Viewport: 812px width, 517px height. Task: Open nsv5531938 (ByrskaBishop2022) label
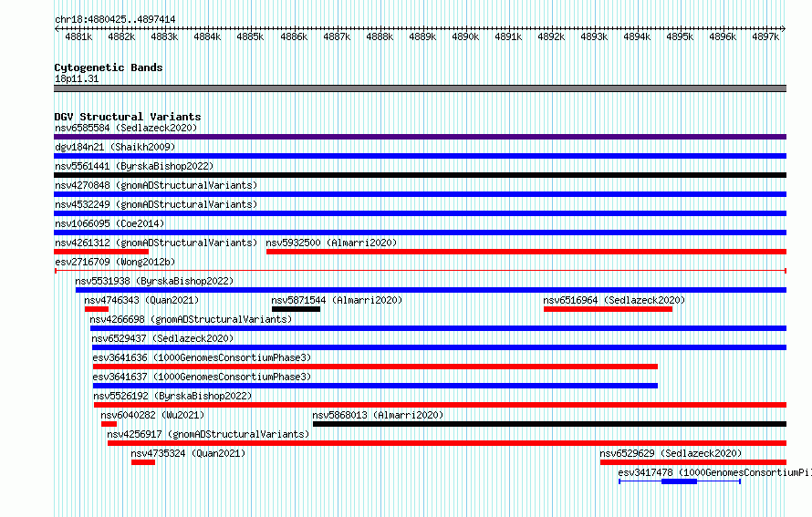pos(154,281)
